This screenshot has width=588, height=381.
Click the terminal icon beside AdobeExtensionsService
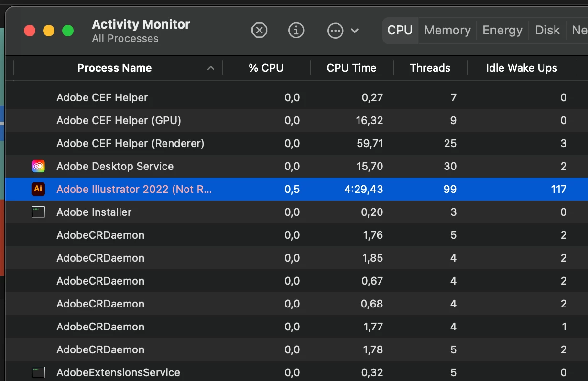point(38,372)
